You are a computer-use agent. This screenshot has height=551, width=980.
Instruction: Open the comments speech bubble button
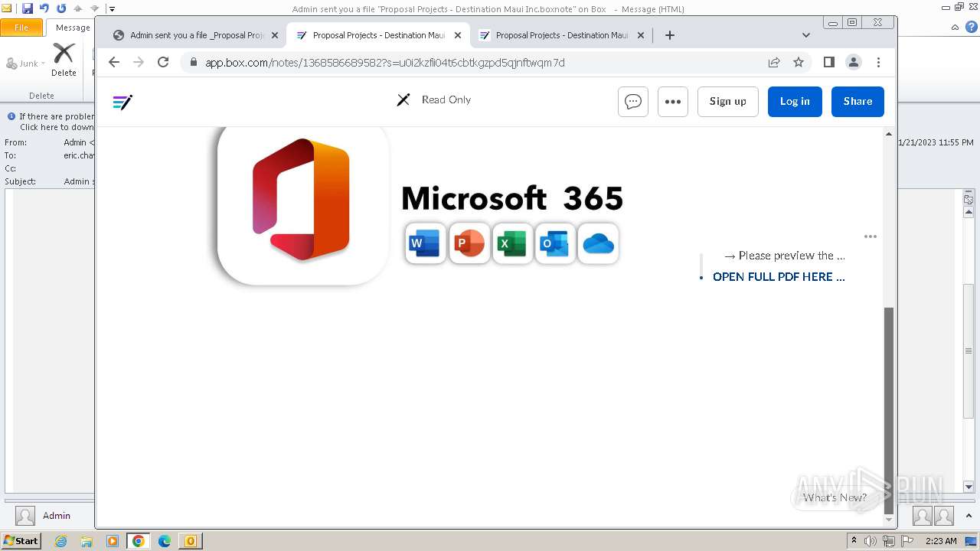tap(633, 101)
